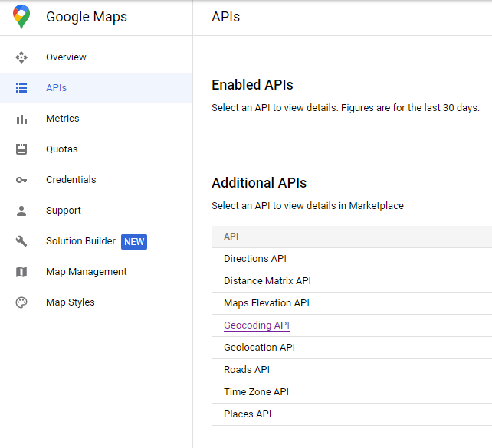This screenshot has height=448, width=492.
Task: Select the Roads API row
Action: [x=352, y=370]
